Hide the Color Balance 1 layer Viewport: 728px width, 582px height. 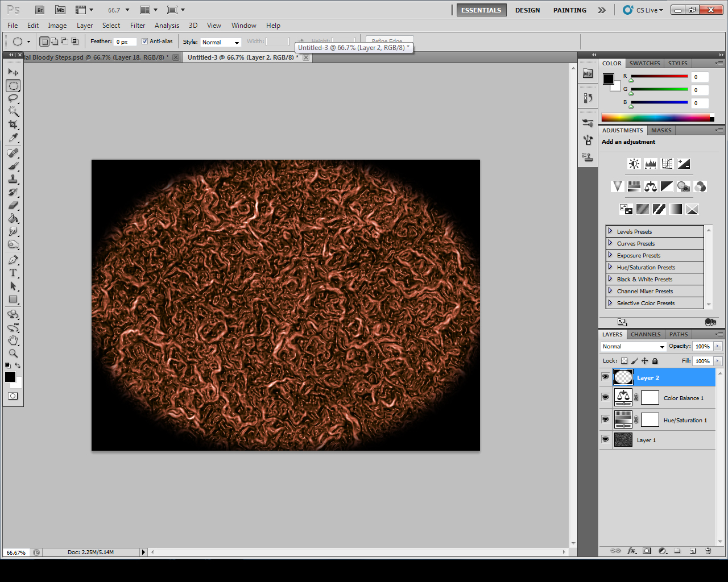[605, 398]
